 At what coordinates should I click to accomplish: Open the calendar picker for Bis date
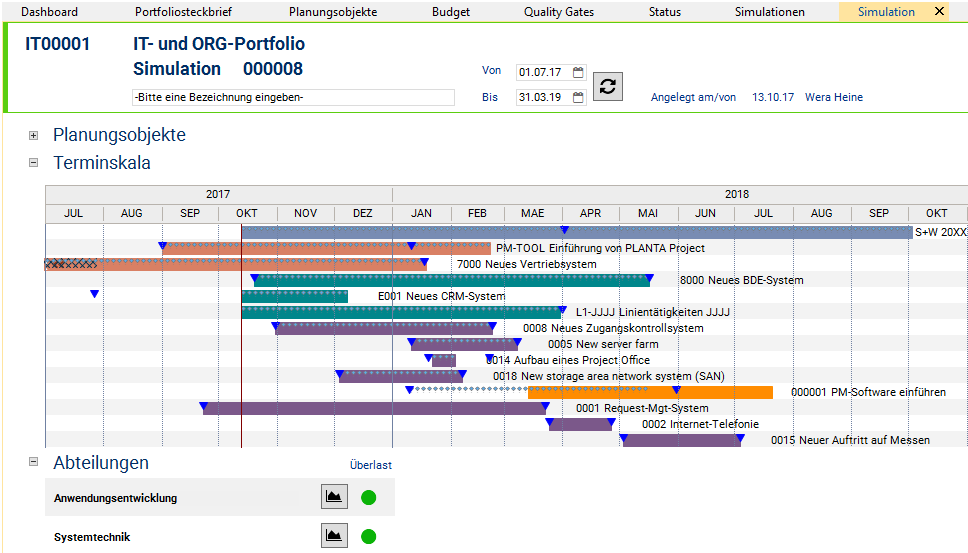(578, 98)
